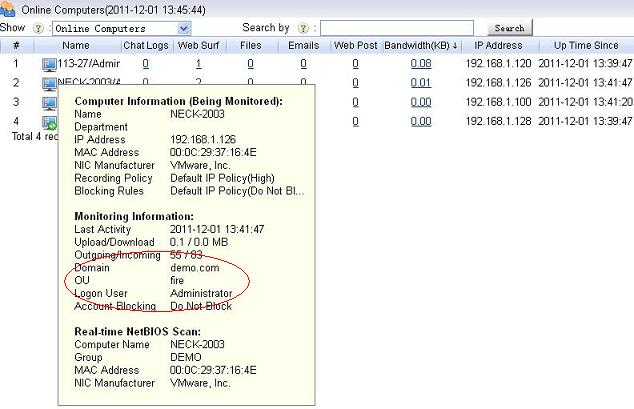Click computer icon for 113-27/Admin row

click(49, 64)
